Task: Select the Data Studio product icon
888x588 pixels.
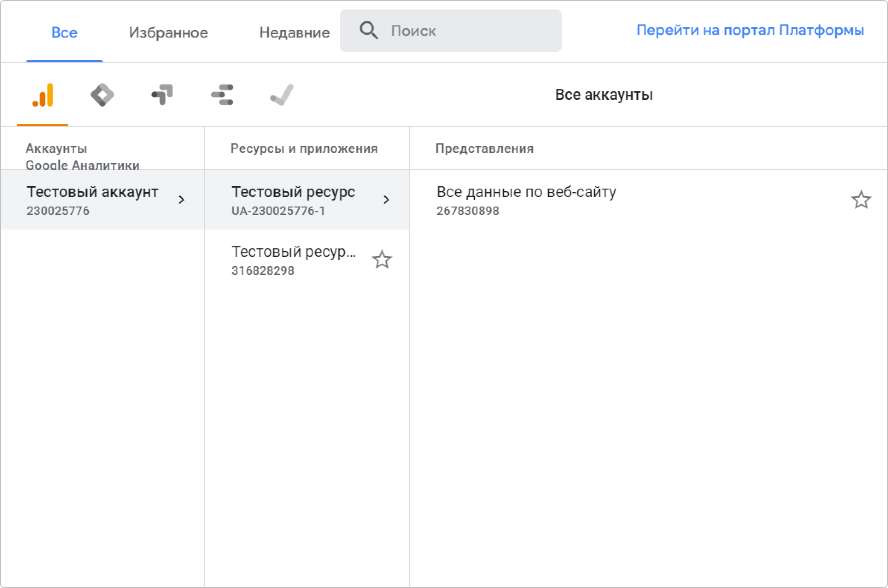Action: pos(222,95)
